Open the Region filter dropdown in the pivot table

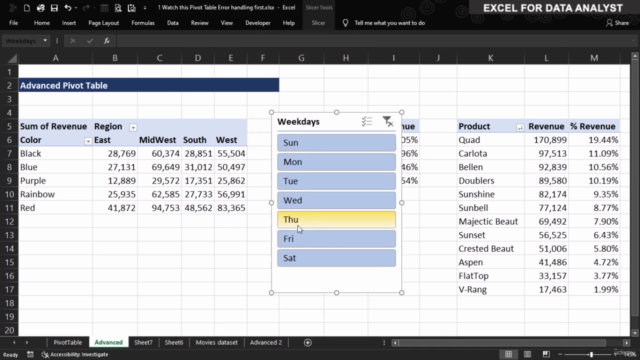(133, 127)
